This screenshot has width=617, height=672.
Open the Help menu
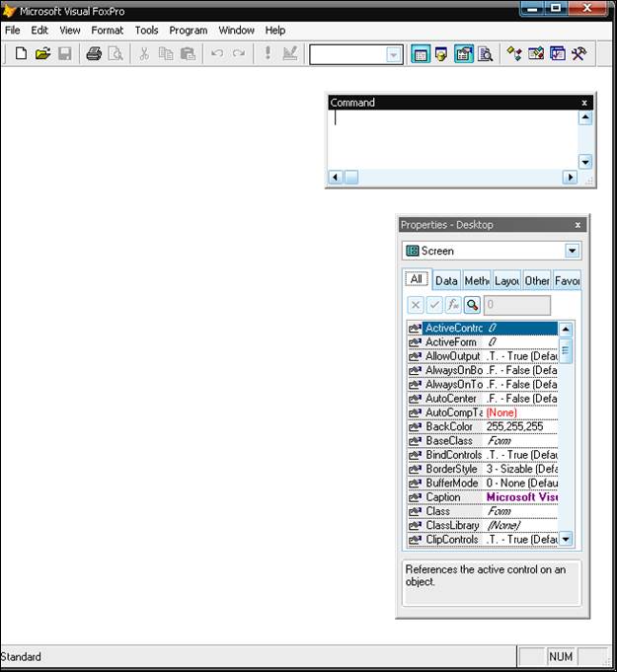click(x=275, y=31)
